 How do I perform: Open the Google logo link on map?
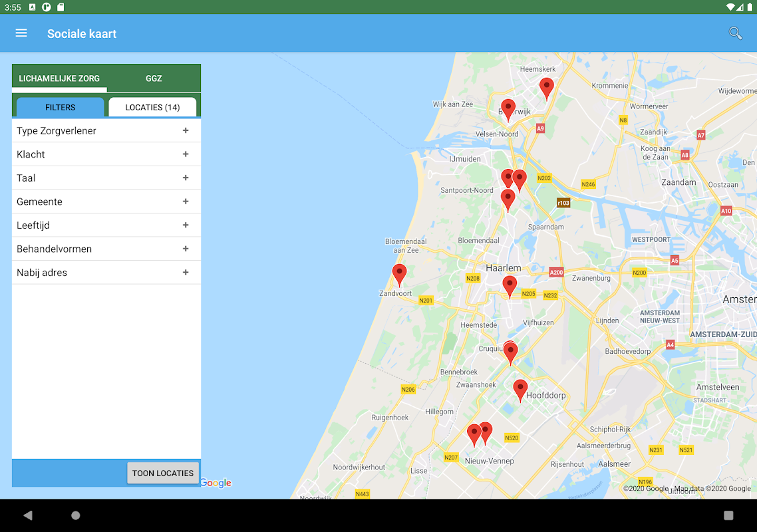216,483
